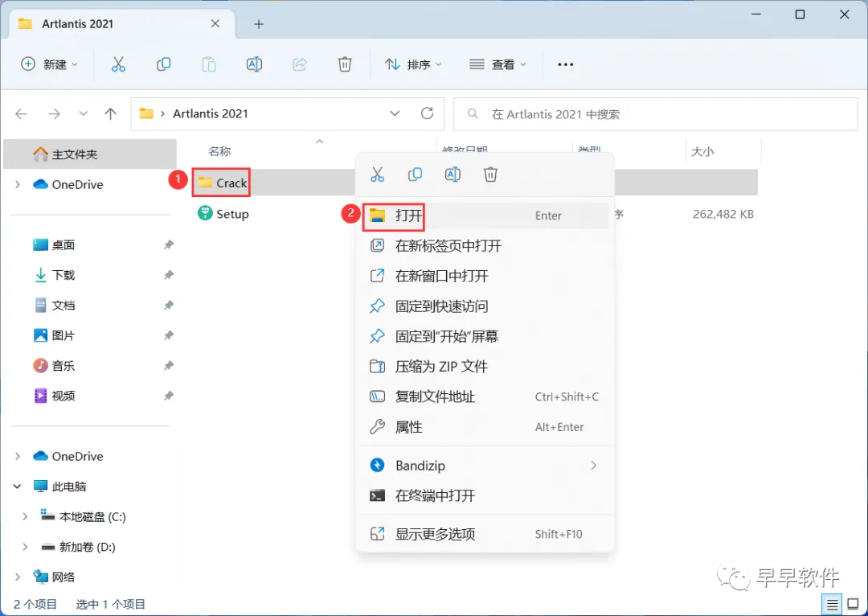
Task: Click the rename icon in the context menu
Action: pyautogui.click(x=452, y=175)
